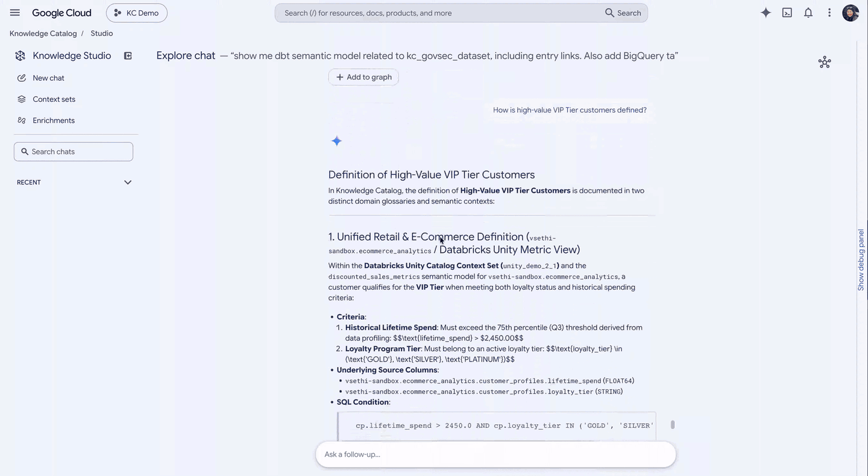Click the customer_profiles.lifetime_spend column text
The height and width of the screenshot is (476, 868).
pos(473,381)
